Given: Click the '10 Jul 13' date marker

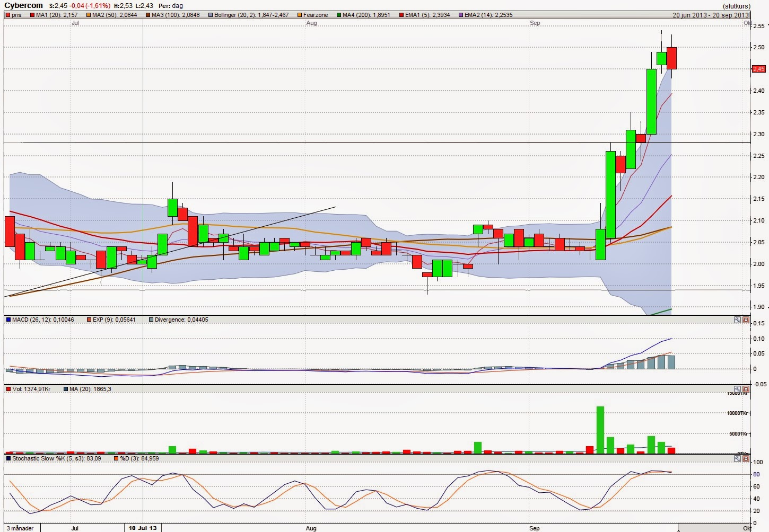Looking at the screenshot, I should (143, 528).
